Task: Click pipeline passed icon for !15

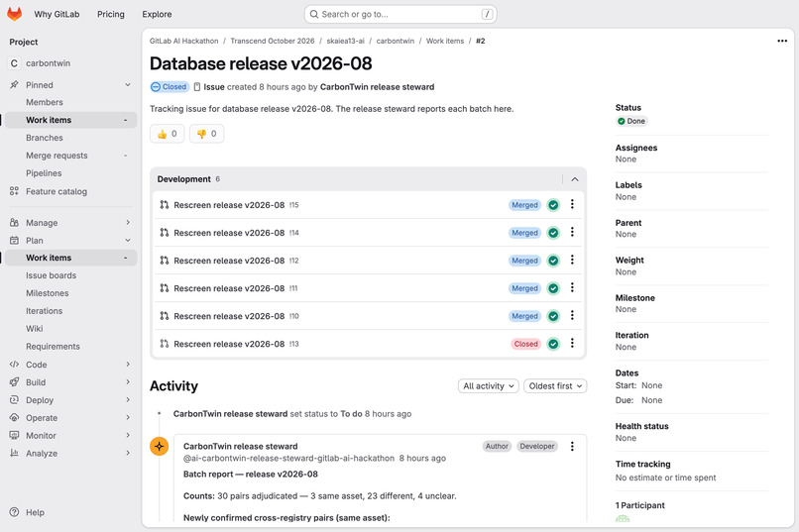Action: pos(553,205)
